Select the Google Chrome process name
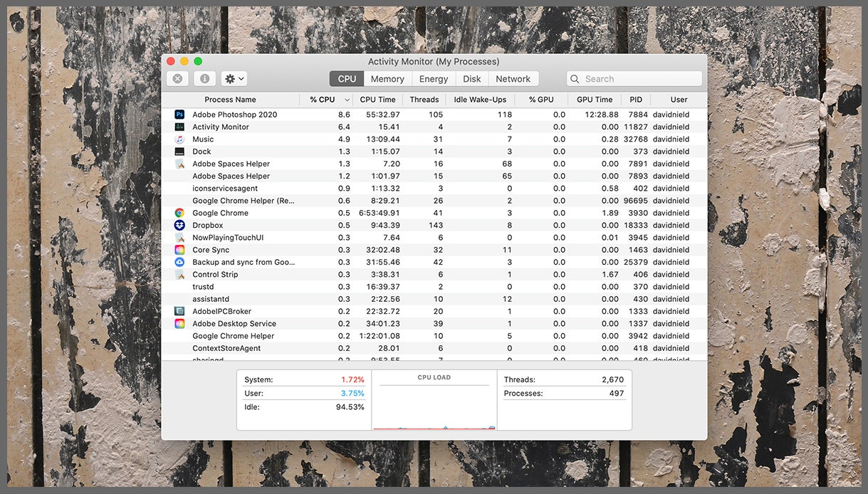This screenshot has width=868, height=494. (220, 213)
